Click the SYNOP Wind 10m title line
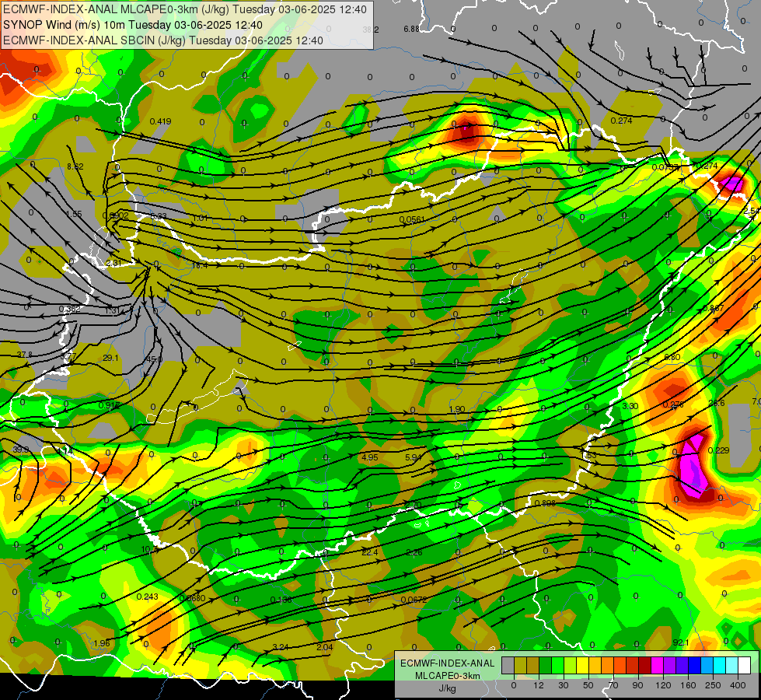This screenshot has width=761, height=700. click(x=132, y=25)
